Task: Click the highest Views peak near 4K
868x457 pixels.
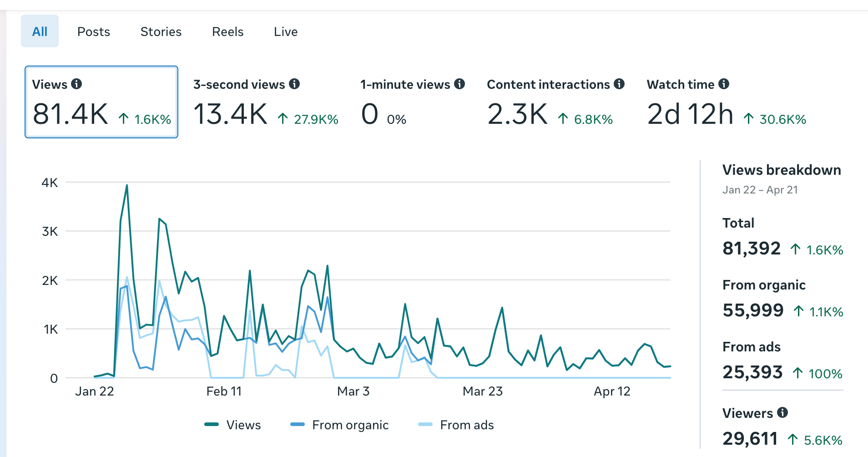Action: [127, 185]
